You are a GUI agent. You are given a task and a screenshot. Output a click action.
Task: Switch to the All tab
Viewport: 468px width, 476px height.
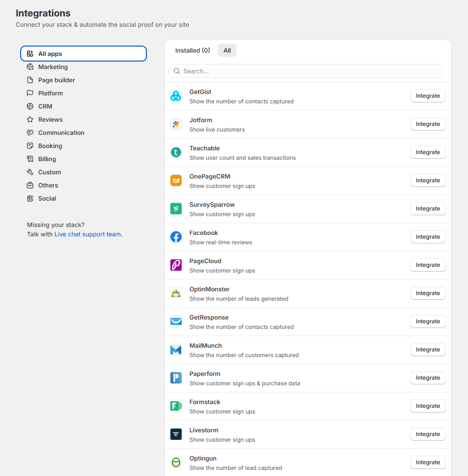click(x=227, y=50)
